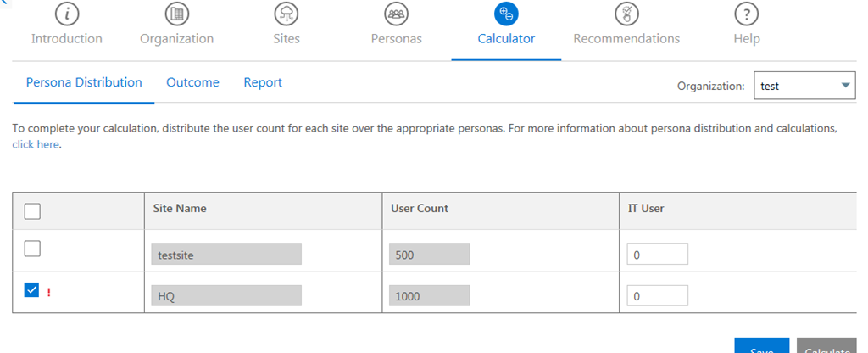Open the Report tab

click(263, 82)
